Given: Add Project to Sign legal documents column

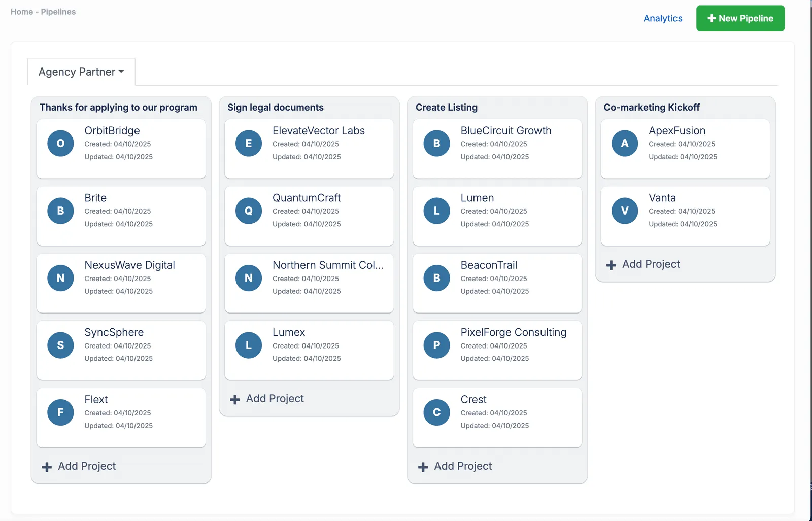Looking at the screenshot, I should point(275,398).
